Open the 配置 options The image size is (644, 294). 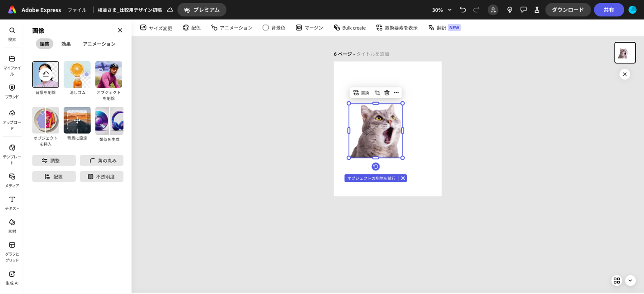54,177
